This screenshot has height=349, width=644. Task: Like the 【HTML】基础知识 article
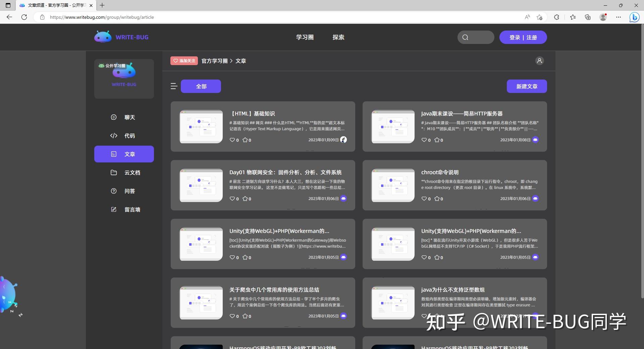click(233, 140)
